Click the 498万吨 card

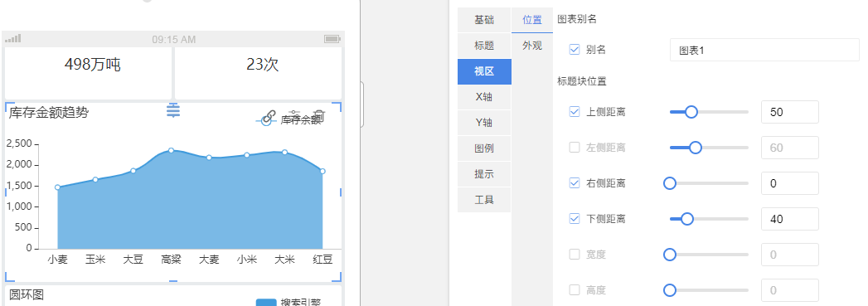89,73
